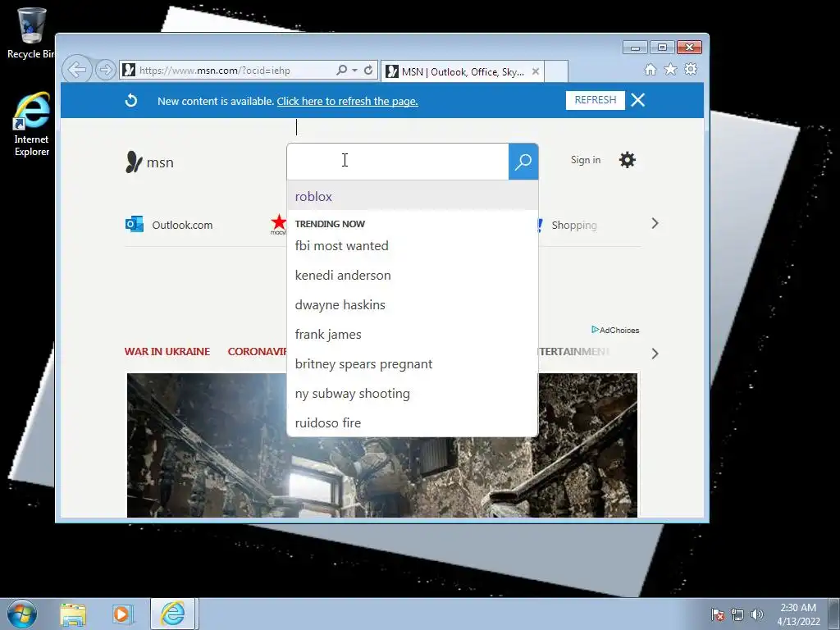Dismiss the new content banner
The image size is (840, 630).
click(637, 100)
